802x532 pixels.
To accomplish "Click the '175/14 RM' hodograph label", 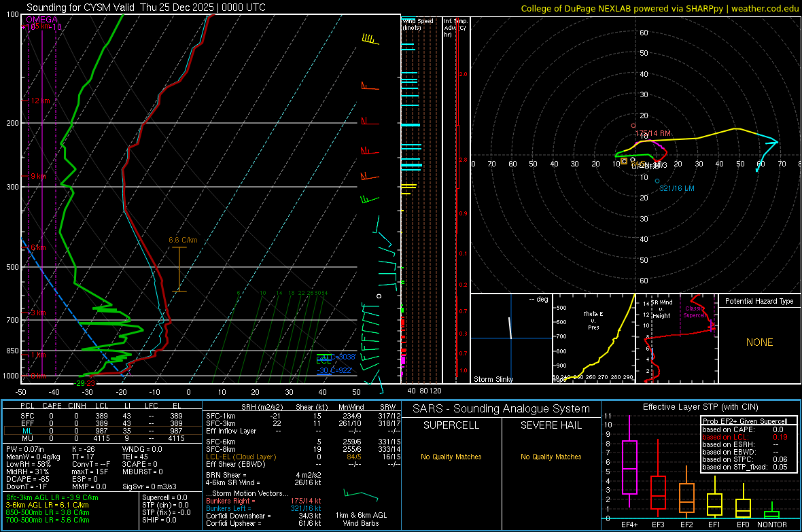I will click(x=652, y=133).
